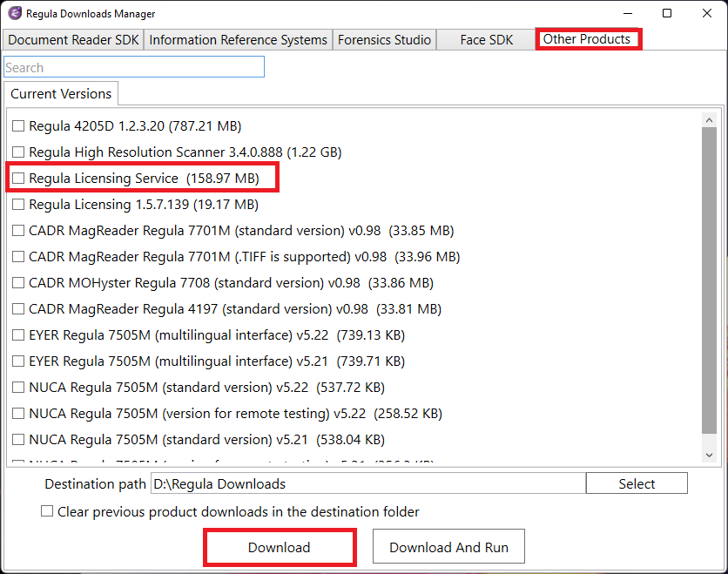
Task: Click the Download button
Action: click(x=279, y=547)
